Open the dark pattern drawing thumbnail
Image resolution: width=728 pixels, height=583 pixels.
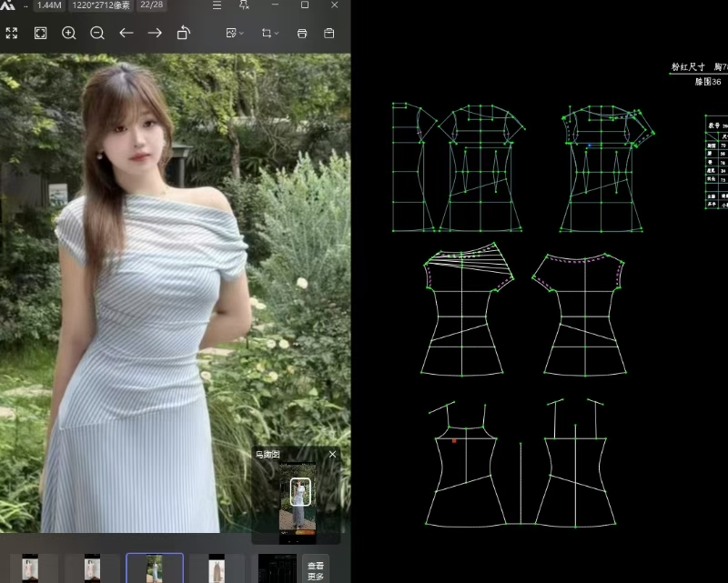277,569
